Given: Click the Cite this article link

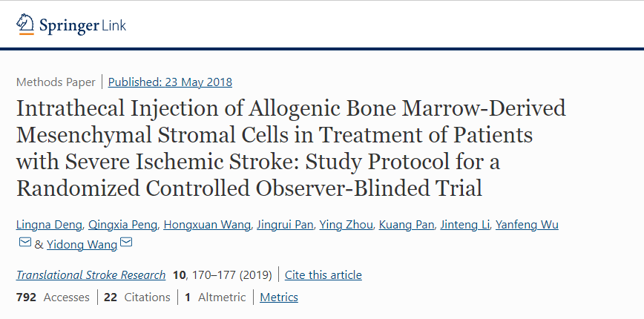Looking at the screenshot, I should (323, 275).
